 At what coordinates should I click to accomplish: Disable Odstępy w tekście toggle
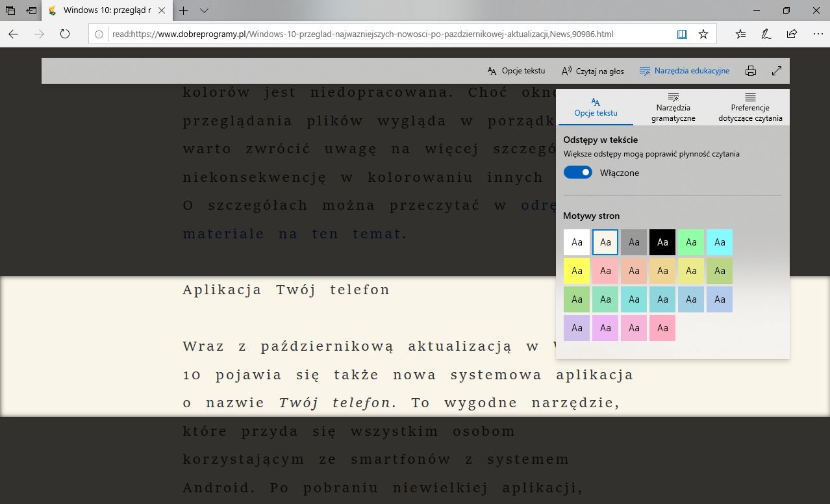pyautogui.click(x=577, y=172)
